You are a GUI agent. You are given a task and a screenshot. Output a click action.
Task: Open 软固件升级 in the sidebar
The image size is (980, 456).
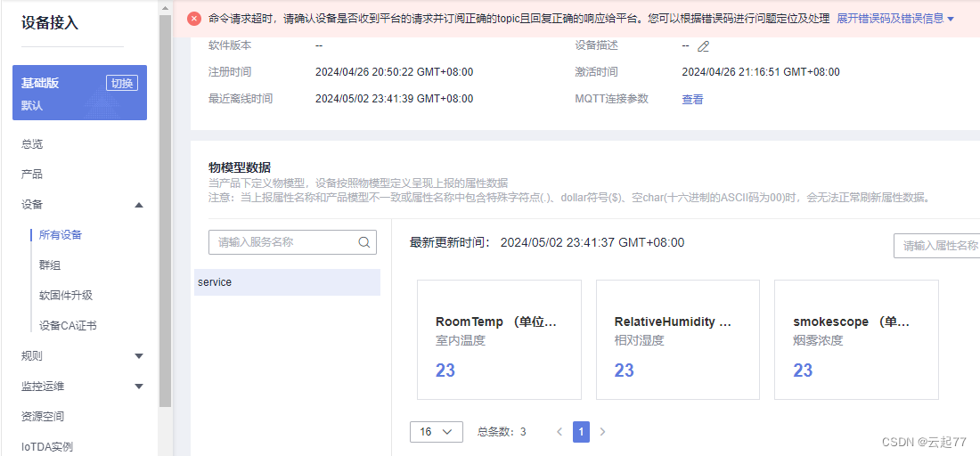[x=66, y=295]
